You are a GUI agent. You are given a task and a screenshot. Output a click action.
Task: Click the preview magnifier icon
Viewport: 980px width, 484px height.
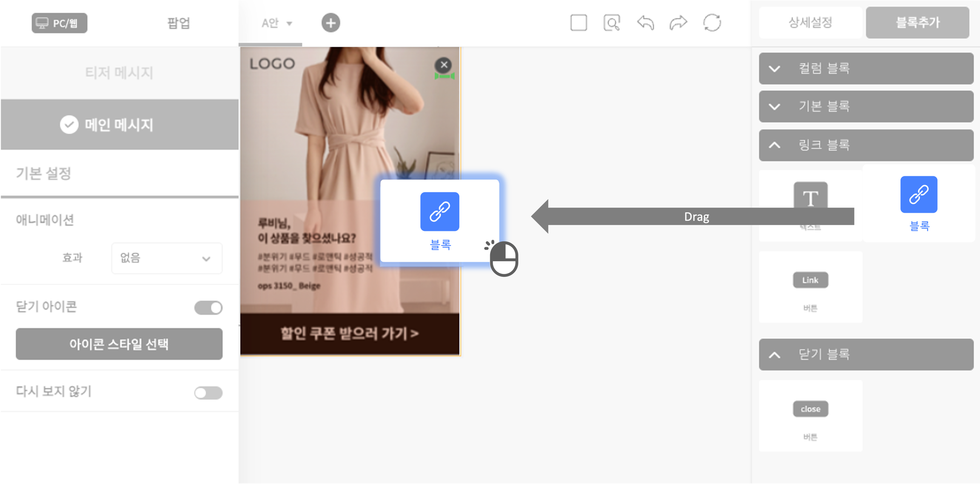click(612, 23)
